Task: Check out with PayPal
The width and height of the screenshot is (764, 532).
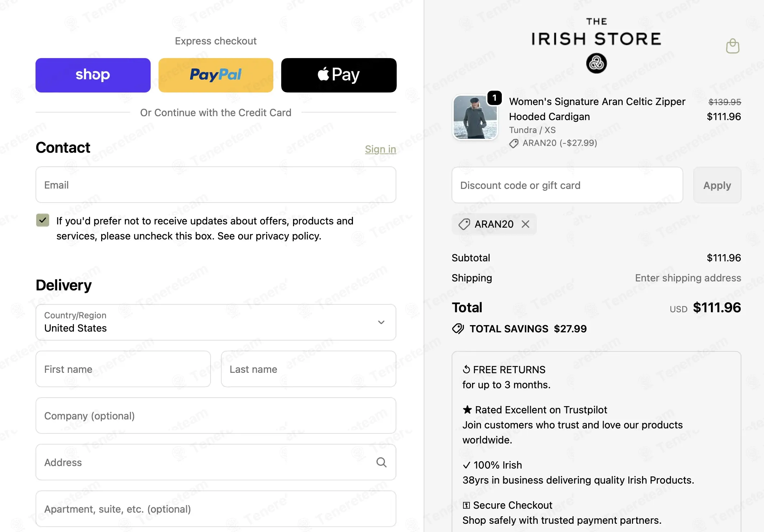Action: pos(216,75)
